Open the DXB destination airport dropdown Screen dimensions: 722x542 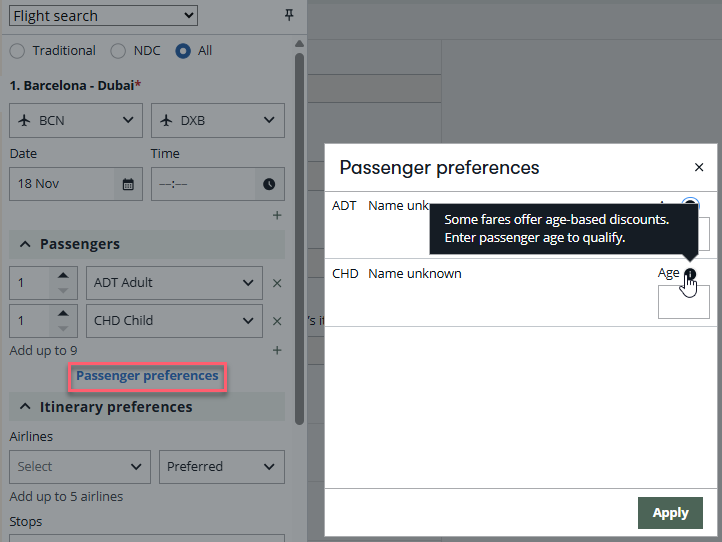pyautogui.click(x=218, y=121)
